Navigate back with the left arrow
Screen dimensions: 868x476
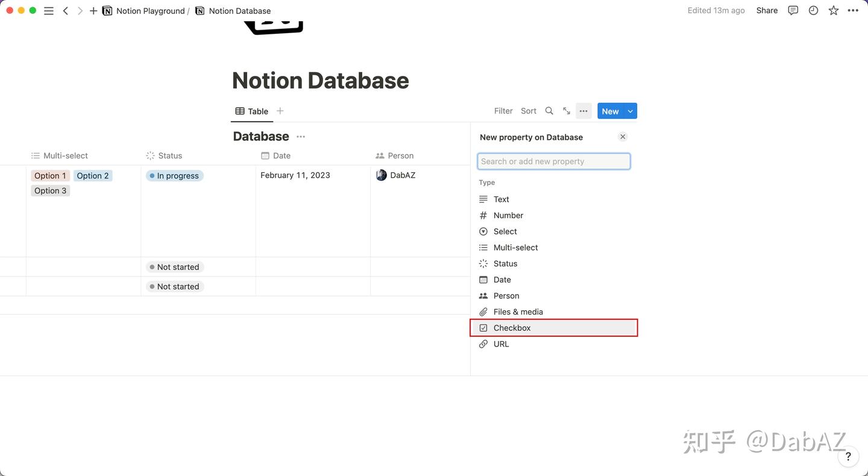[66, 10]
